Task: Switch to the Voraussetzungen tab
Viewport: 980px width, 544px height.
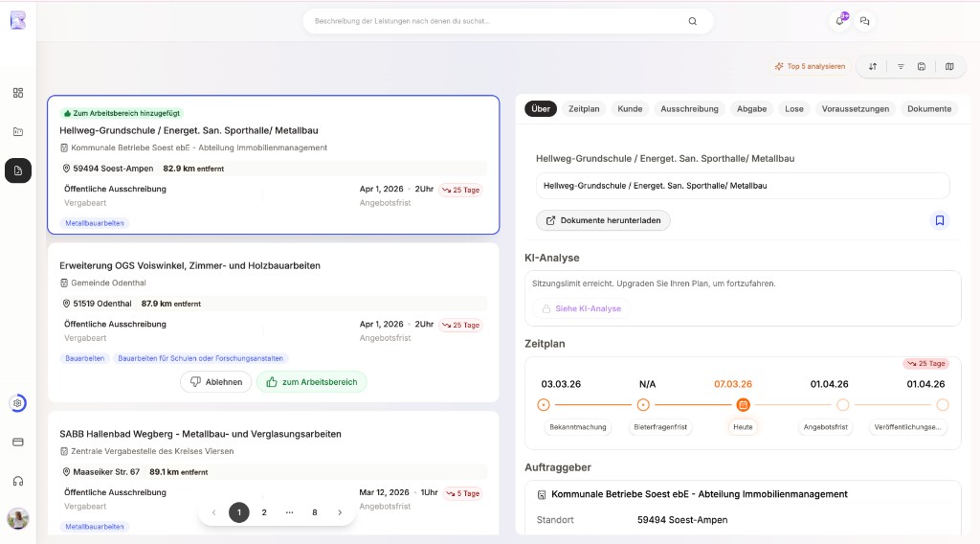Action: (856, 109)
